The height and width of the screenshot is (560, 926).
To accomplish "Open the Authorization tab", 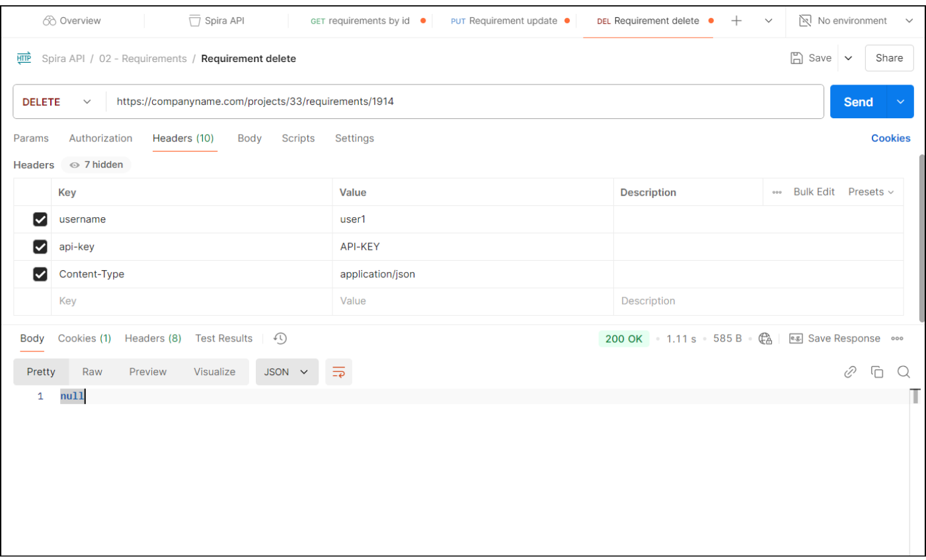I will (100, 138).
